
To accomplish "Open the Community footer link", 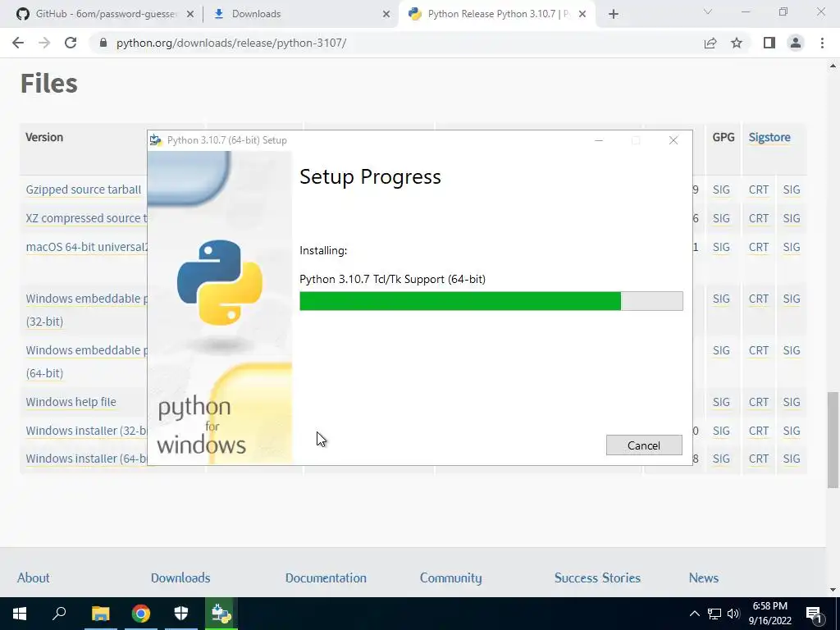I will (x=450, y=578).
